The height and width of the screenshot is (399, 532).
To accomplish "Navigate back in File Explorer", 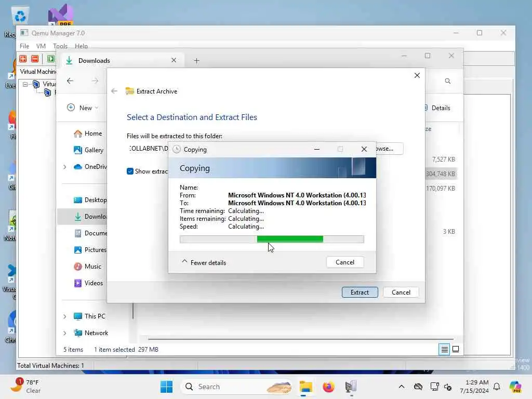I will (70, 81).
